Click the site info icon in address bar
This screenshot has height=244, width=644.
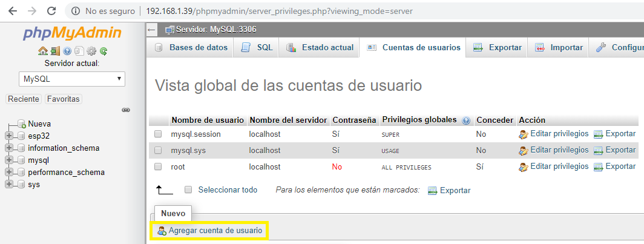click(75, 11)
